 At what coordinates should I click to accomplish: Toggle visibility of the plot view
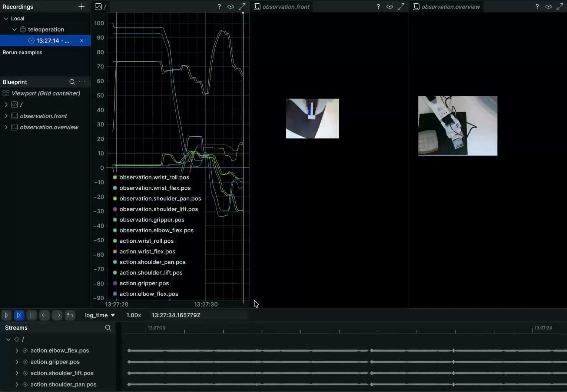click(231, 7)
